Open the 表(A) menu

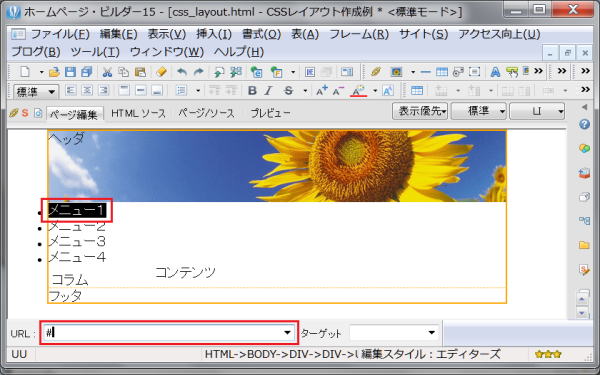[x=305, y=34]
